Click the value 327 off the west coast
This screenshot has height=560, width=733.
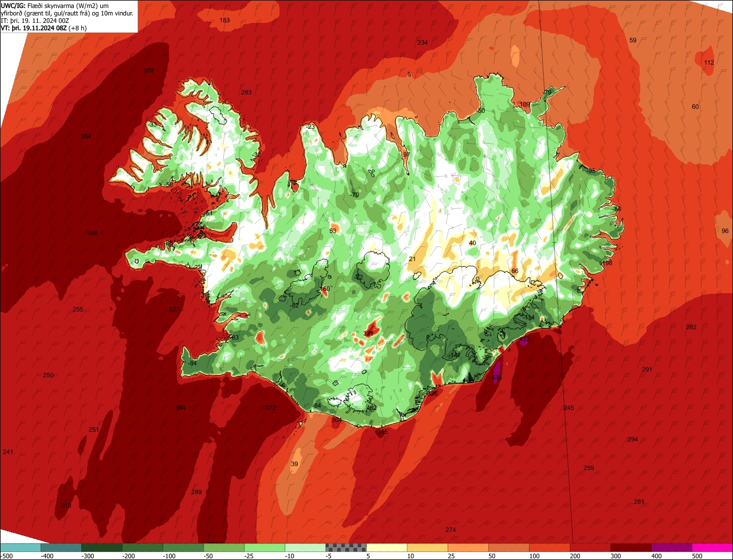pyautogui.click(x=174, y=309)
